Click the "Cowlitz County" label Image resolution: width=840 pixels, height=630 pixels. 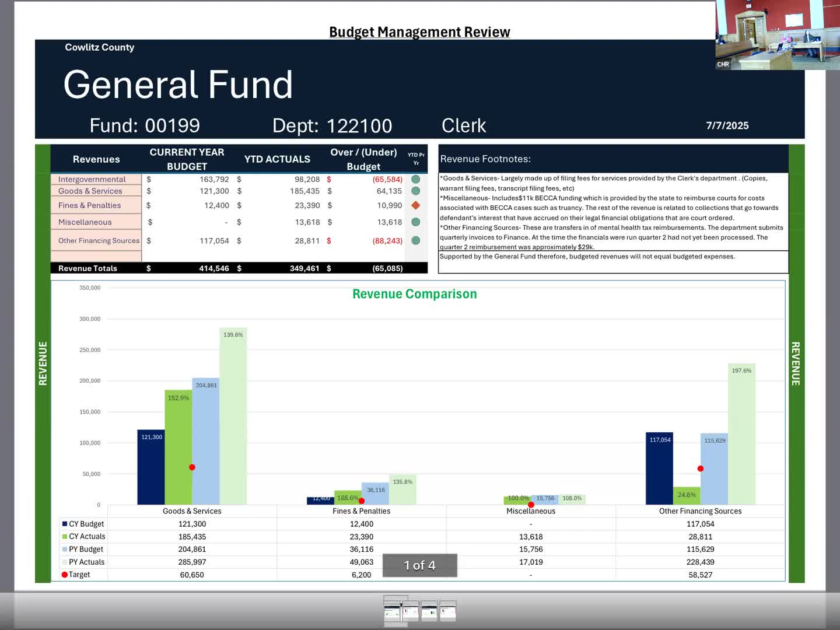100,47
